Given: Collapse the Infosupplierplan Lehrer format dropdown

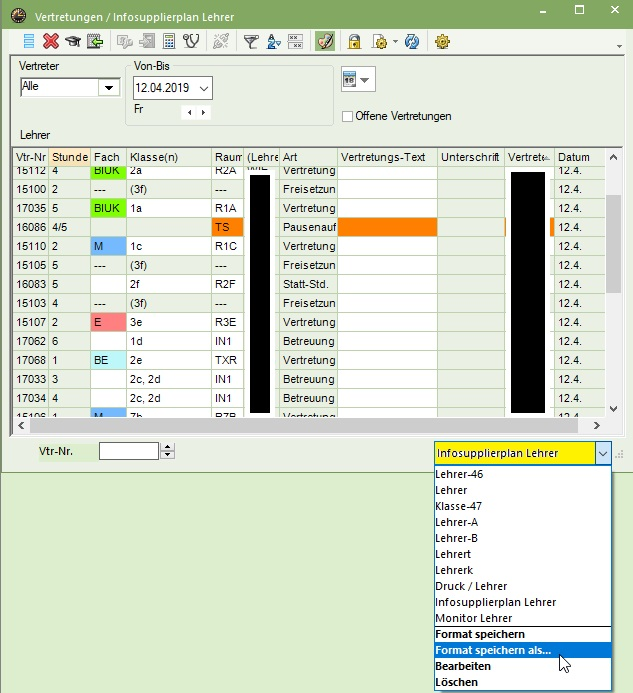Looking at the screenshot, I should (x=602, y=453).
